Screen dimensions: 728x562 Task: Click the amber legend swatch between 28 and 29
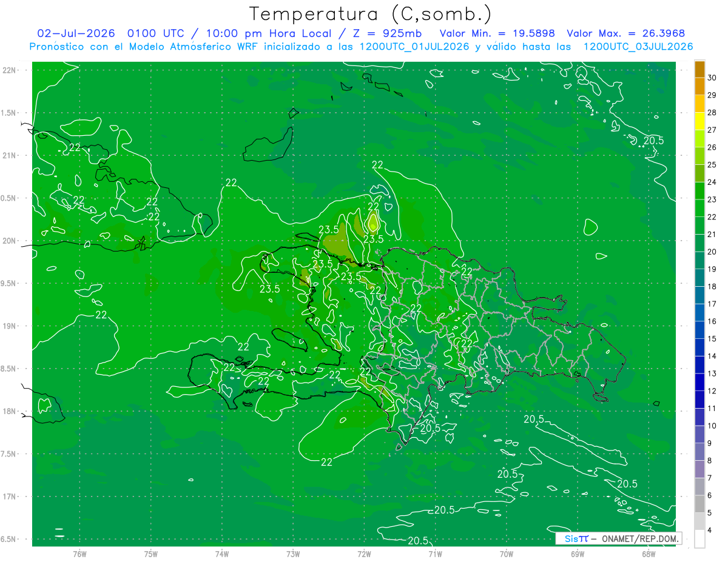pyautogui.click(x=699, y=104)
